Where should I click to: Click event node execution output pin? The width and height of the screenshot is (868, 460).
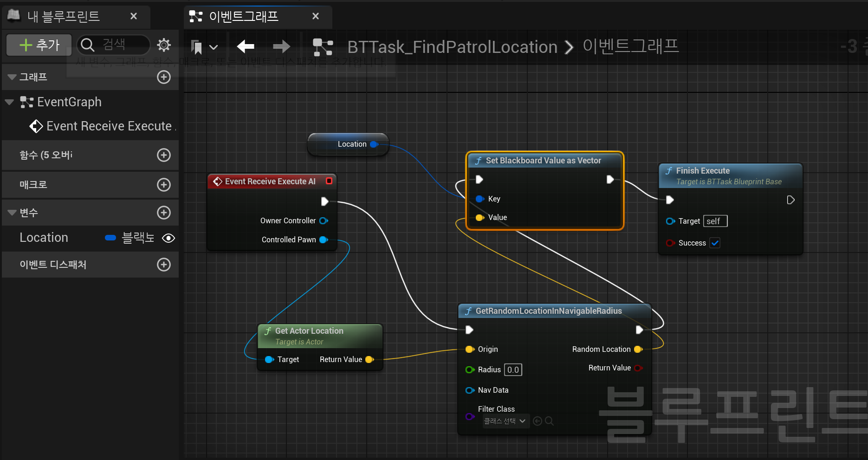(325, 201)
